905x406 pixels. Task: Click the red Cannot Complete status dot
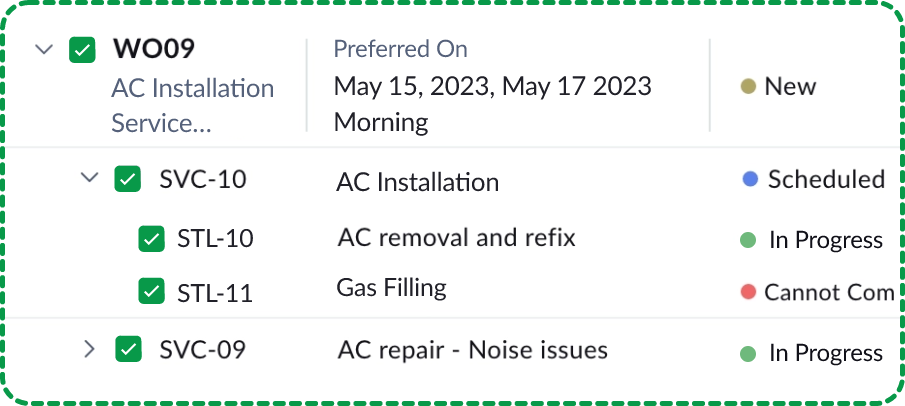click(x=748, y=292)
